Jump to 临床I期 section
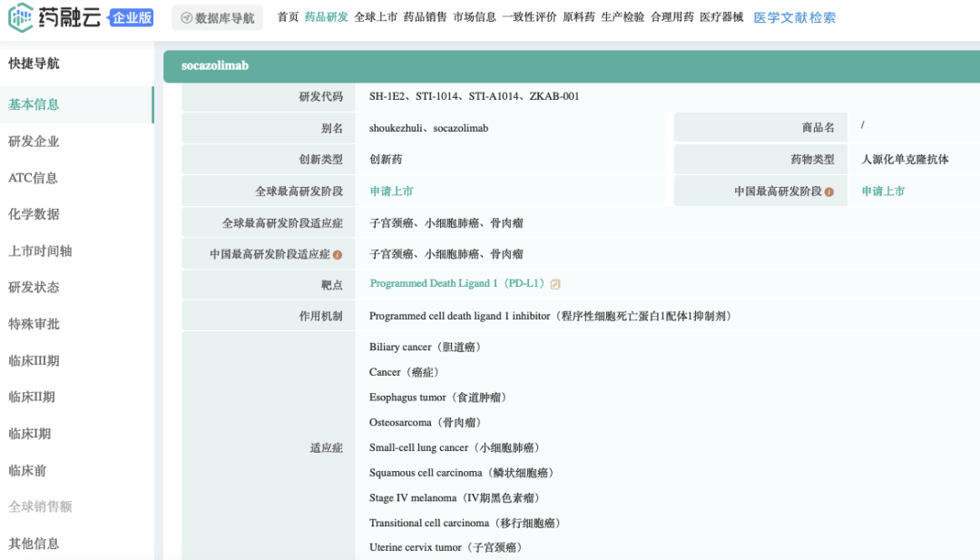The width and height of the screenshot is (980, 560). coord(29,434)
